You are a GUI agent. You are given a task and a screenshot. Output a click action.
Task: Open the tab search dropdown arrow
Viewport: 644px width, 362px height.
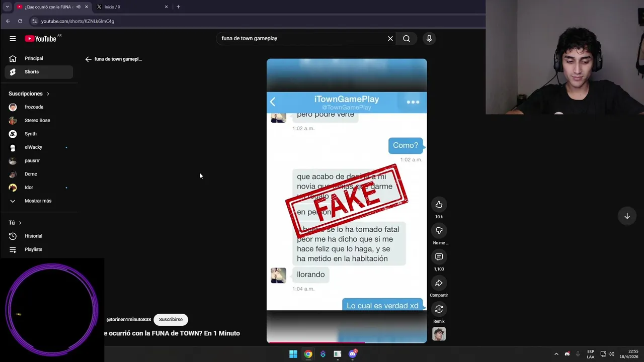(7, 7)
